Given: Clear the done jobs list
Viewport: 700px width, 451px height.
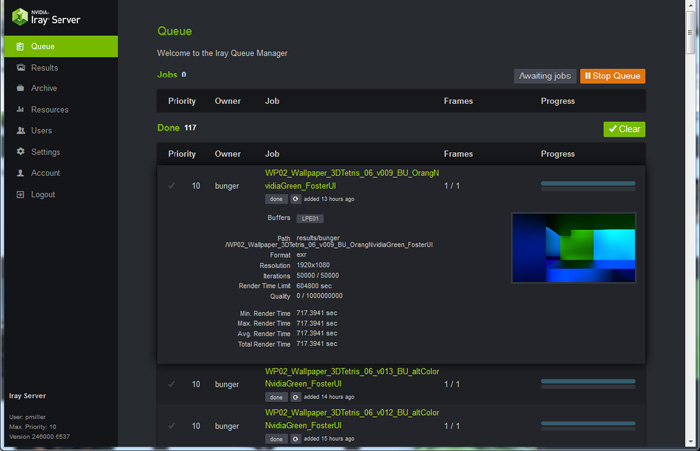Looking at the screenshot, I should click(624, 129).
